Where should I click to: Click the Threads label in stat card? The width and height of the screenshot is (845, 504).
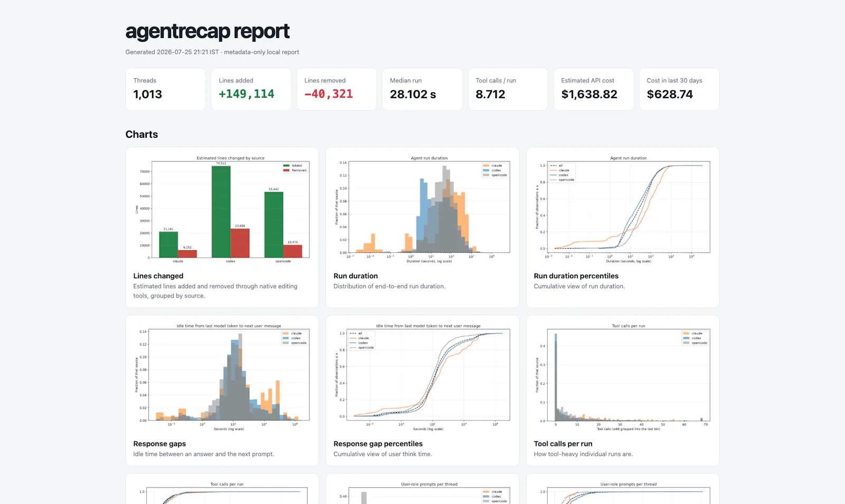145,81
